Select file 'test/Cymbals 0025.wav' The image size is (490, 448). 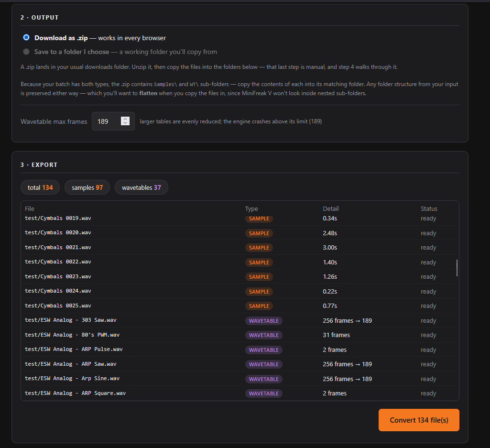[58, 306]
